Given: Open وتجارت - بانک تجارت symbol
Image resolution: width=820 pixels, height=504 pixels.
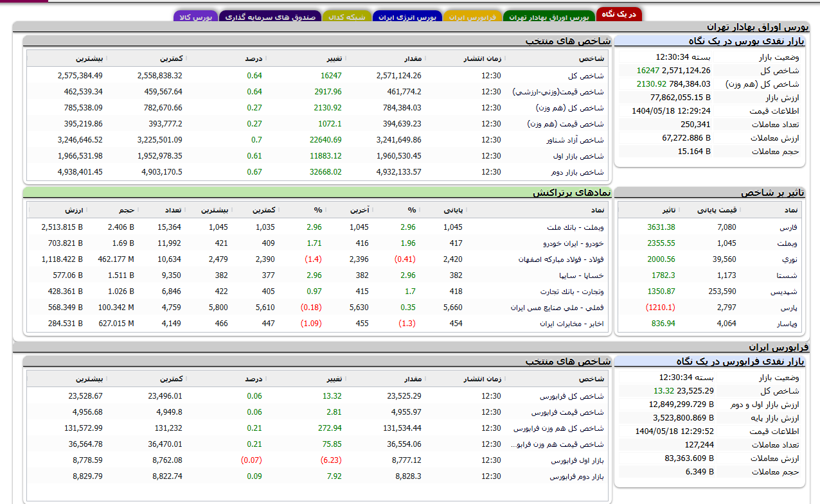Looking at the screenshot, I should (x=572, y=291).
